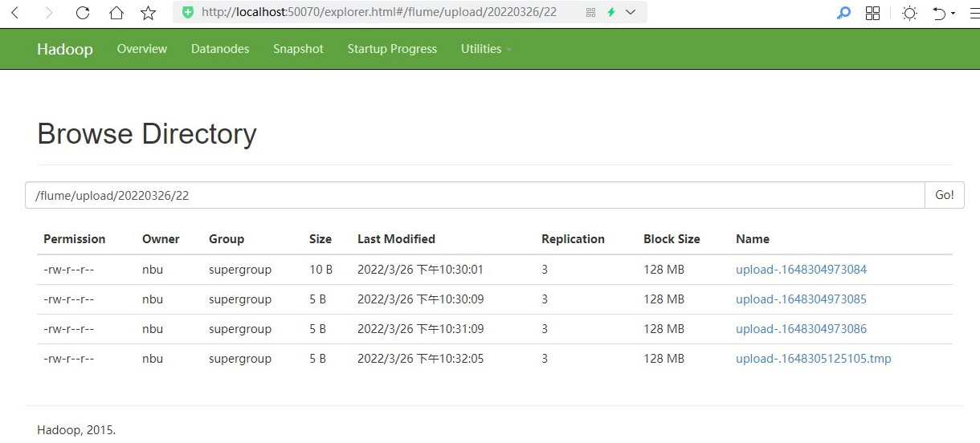Click the green lightning bolt icon
Viewport: 980px width, 443px height.
pyautogui.click(x=611, y=13)
